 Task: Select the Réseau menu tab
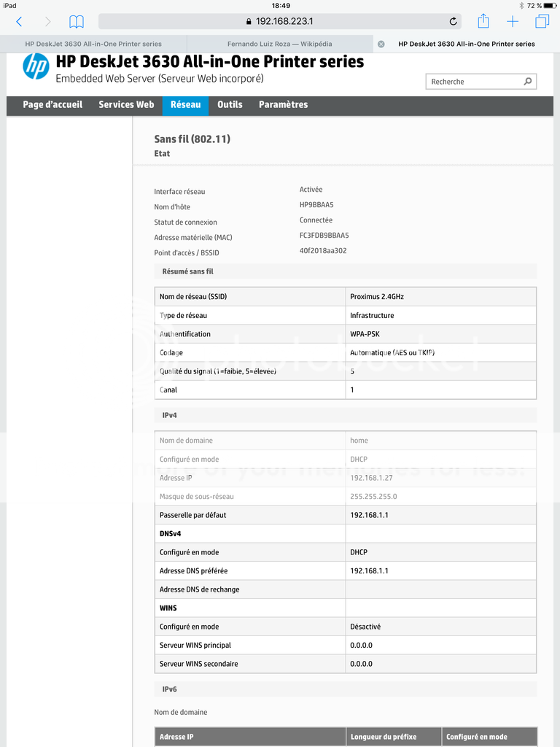pos(186,105)
